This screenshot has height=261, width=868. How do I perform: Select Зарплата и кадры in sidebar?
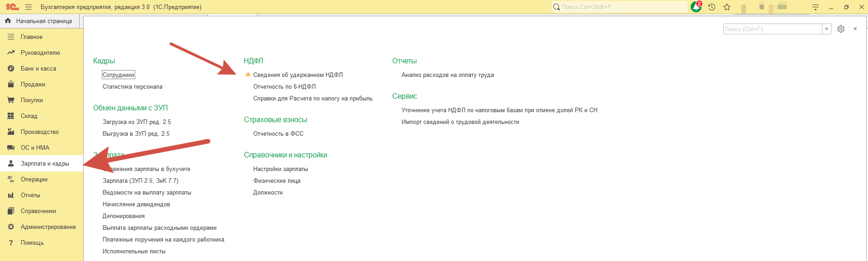pos(45,164)
